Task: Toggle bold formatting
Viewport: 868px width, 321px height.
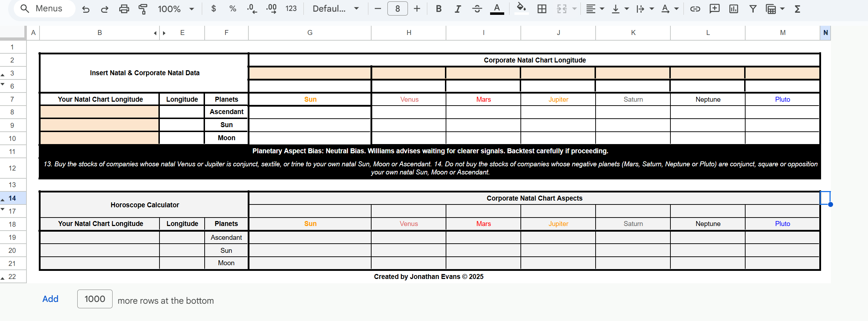Action: pyautogui.click(x=439, y=9)
